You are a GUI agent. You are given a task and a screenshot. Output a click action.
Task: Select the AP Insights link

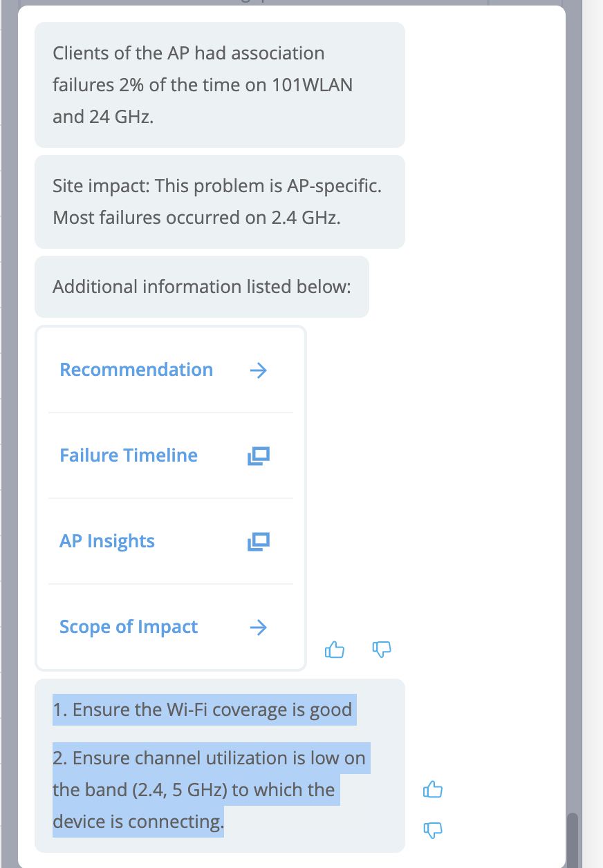coord(107,541)
